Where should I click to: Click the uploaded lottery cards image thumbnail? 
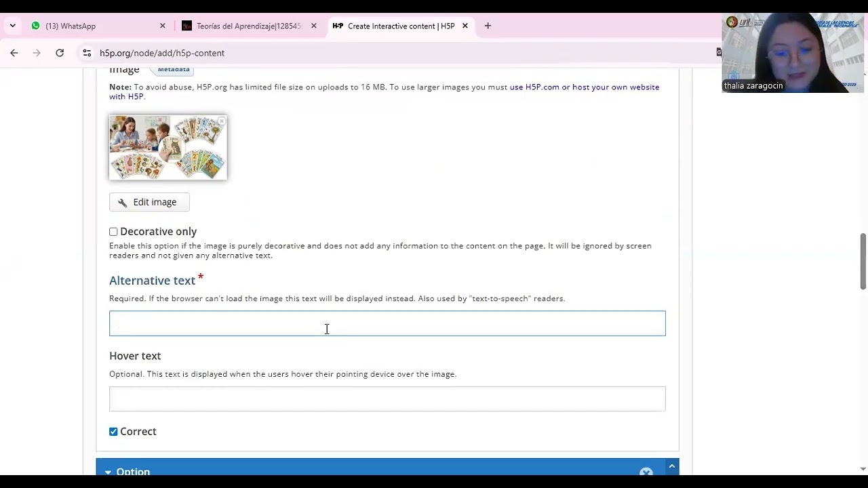tap(168, 147)
